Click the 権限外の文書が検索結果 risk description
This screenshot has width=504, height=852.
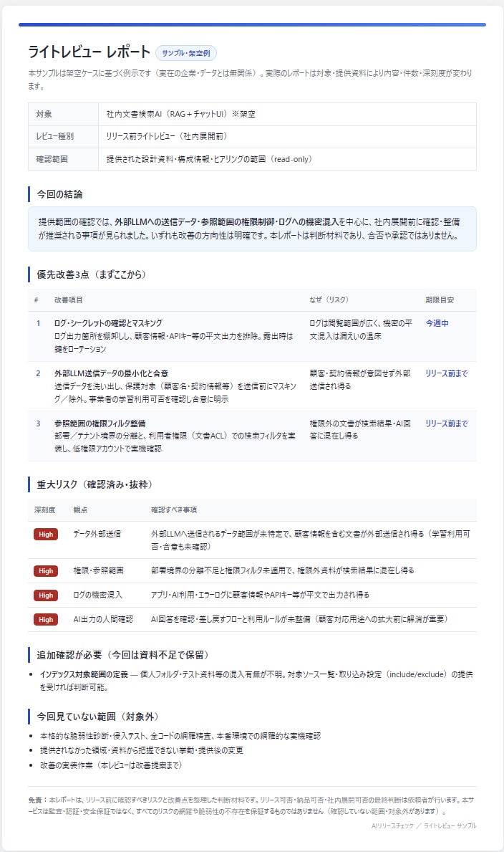(x=360, y=429)
